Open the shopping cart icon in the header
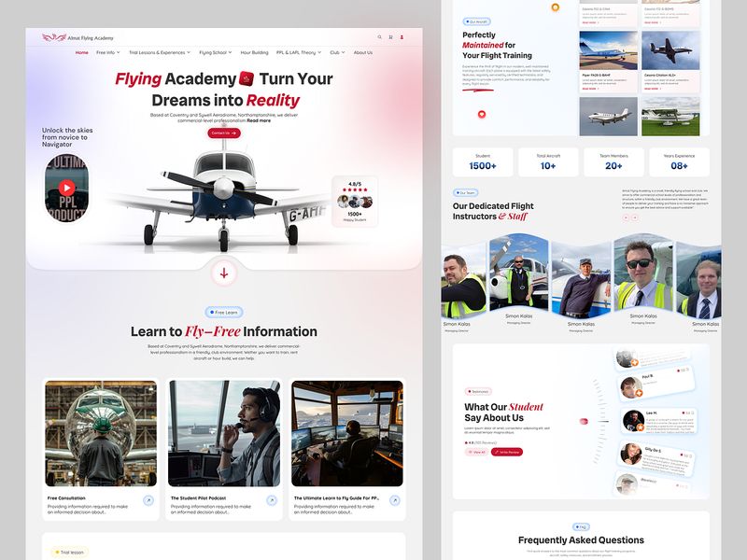747x560 pixels. [390, 37]
